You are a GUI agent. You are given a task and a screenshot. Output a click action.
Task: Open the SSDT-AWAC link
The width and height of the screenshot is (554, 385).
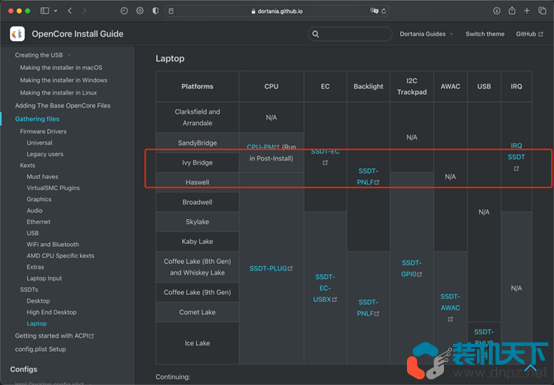pos(450,308)
